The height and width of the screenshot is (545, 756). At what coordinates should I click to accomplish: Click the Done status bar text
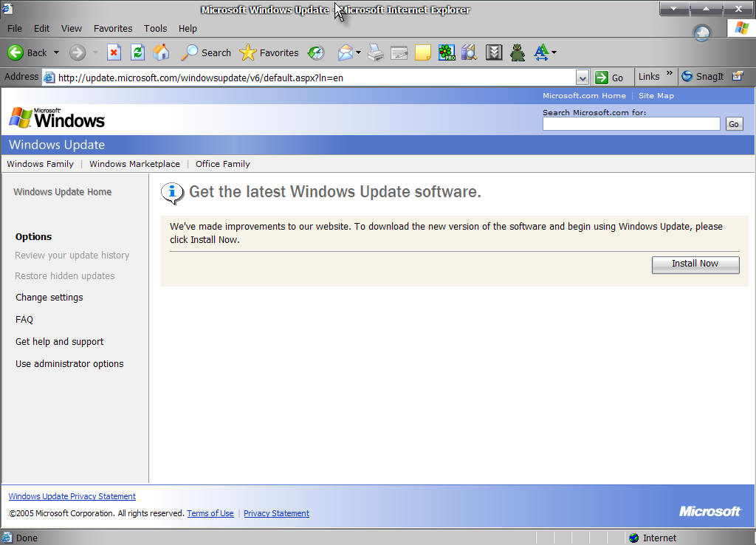pos(27,538)
